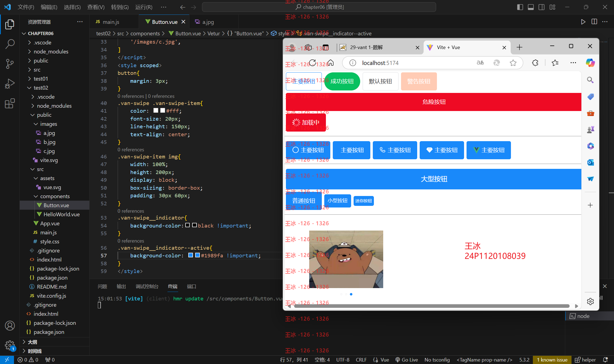Open notifications bell in status bar
Image resolution: width=614 pixels, height=364 pixels.
606,360
